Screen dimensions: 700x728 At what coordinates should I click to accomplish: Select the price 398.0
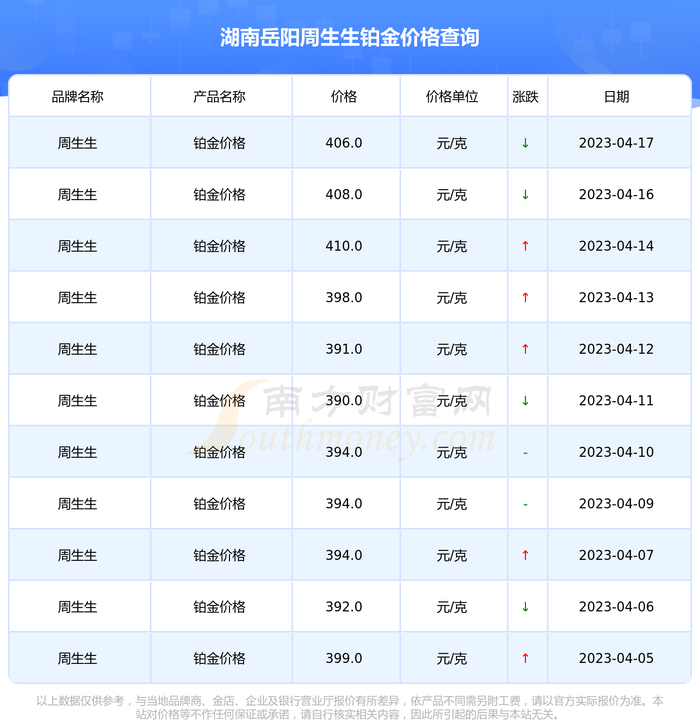[x=344, y=298]
